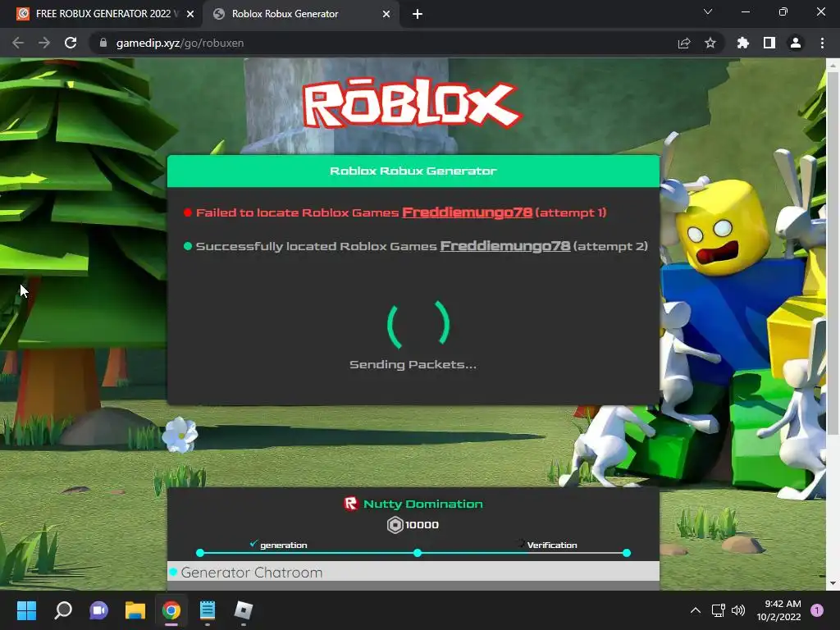
Task: Click the first dot on progress bar
Action: pyautogui.click(x=200, y=553)
